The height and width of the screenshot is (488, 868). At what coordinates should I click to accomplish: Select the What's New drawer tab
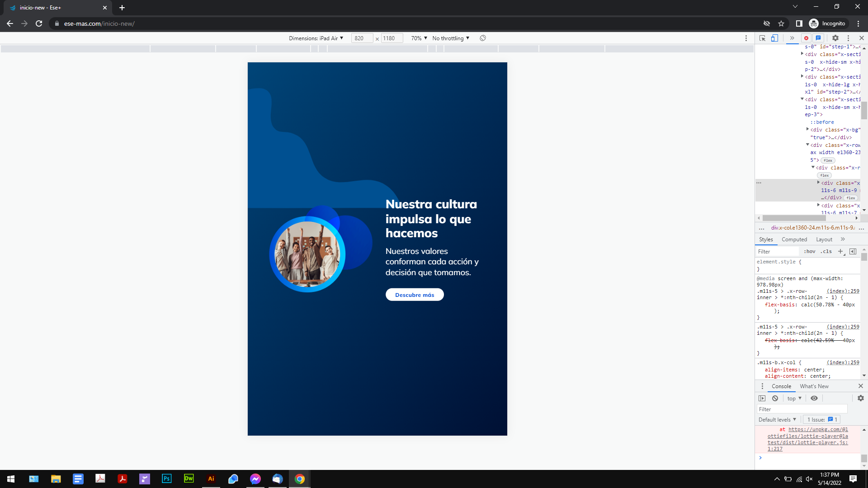814,386
